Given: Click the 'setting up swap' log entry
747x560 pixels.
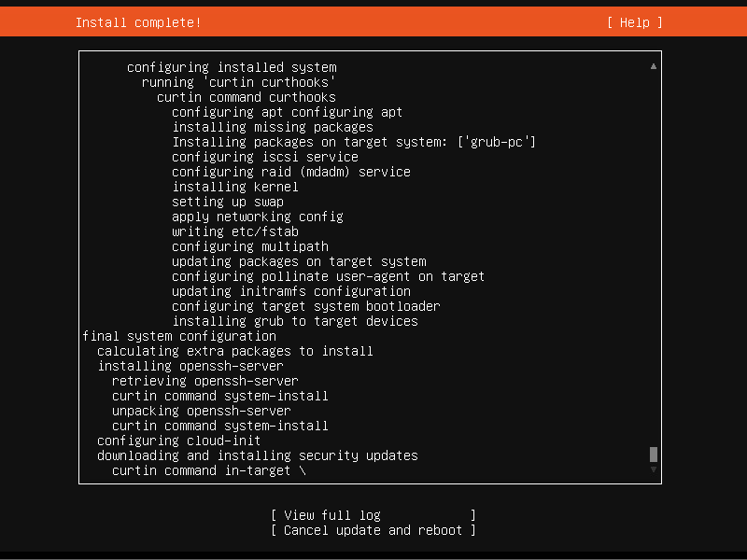Looking at the screenshot, I should coord(228,202).
